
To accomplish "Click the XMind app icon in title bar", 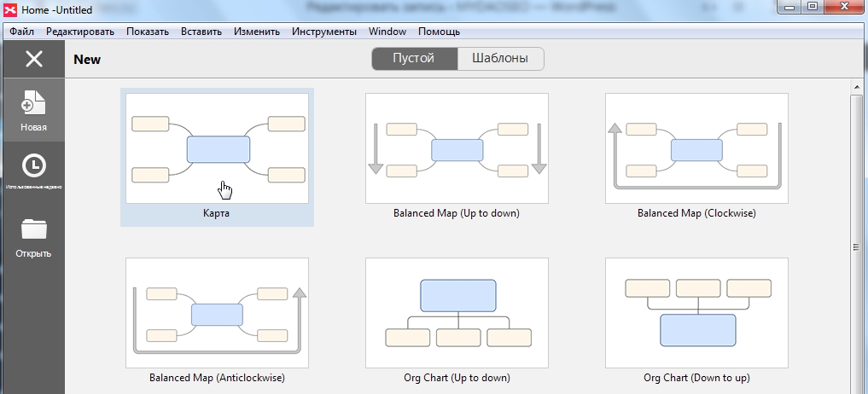I will [10, 9].
